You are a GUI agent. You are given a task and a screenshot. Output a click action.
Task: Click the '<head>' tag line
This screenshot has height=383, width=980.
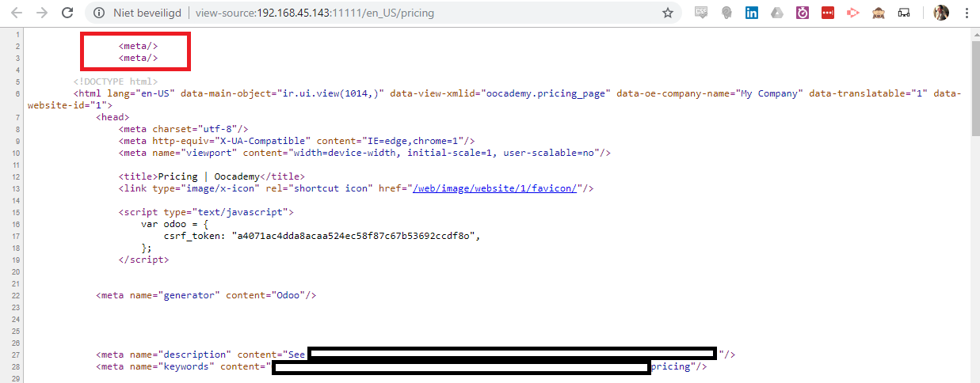[x=113, y=117]
